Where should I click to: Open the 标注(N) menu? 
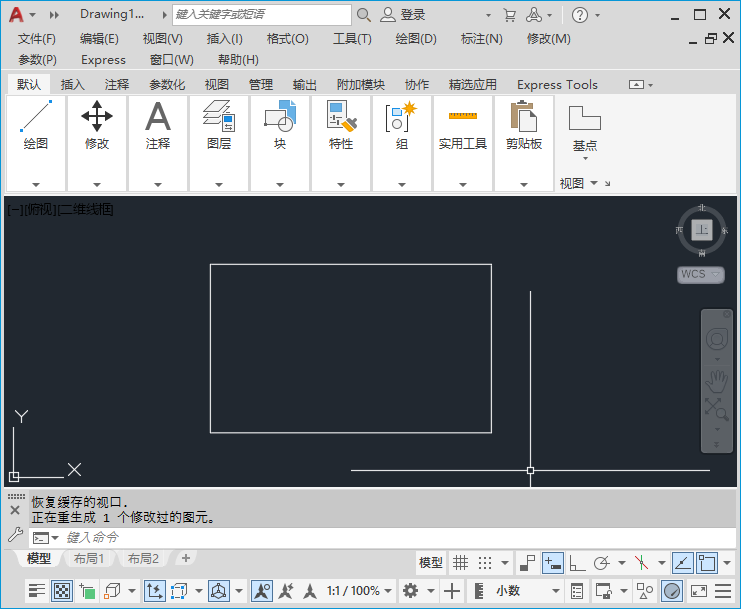click(482, 39)
